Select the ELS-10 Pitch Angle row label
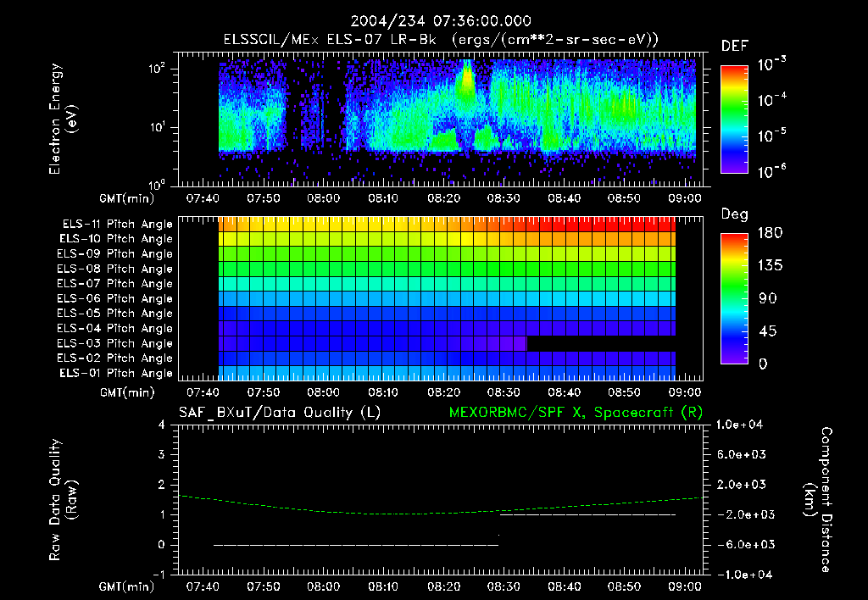The height and width of the screenshot is (600, 868). [x=116, y=239]
